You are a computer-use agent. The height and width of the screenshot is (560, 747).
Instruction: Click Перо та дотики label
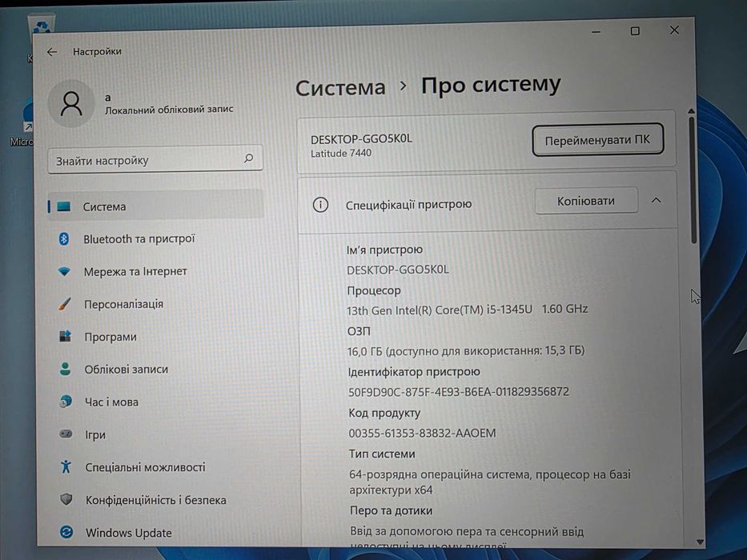pos(392,510)
